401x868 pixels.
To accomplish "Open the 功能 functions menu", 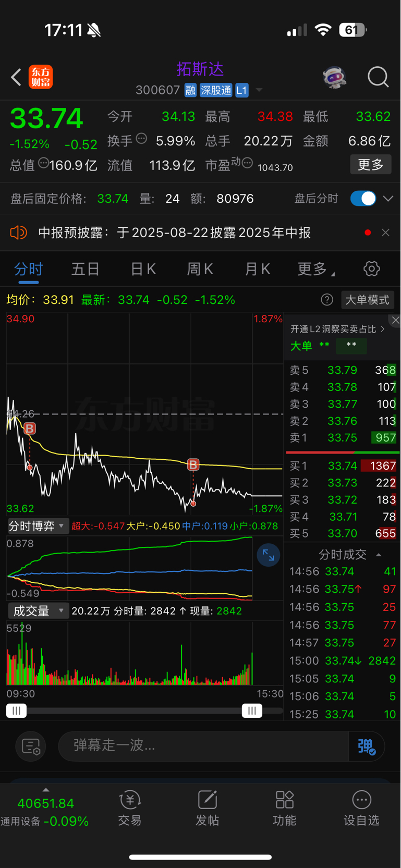I will point(284,808).
